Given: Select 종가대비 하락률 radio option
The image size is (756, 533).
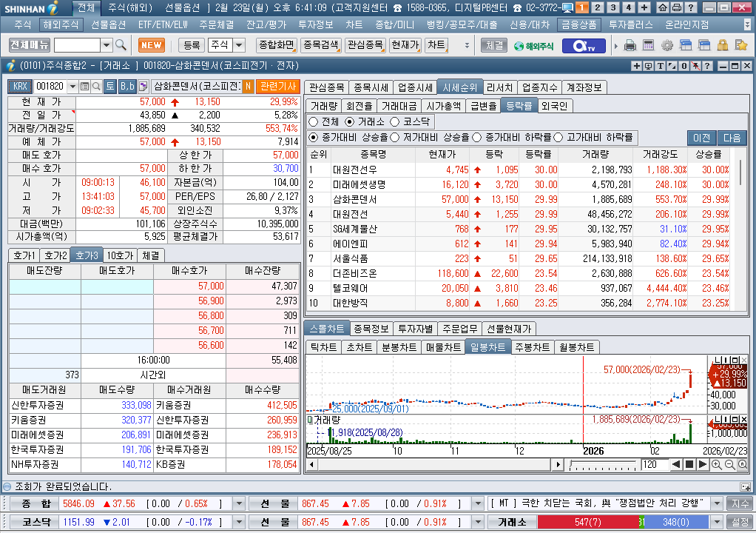Looking at the screenshot, I should click(x=477, y=138).
